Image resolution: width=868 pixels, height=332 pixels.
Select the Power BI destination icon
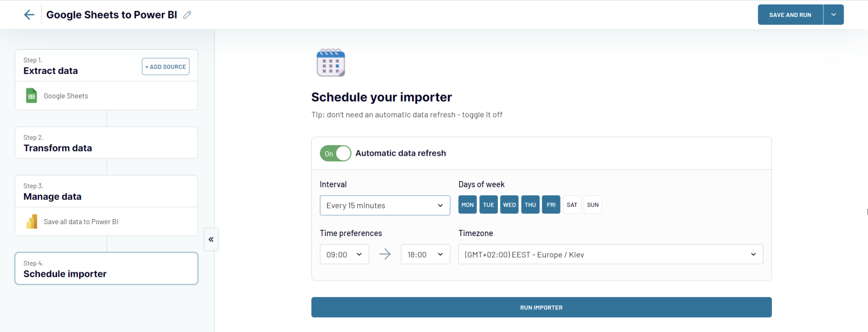(x=31, y=221)
